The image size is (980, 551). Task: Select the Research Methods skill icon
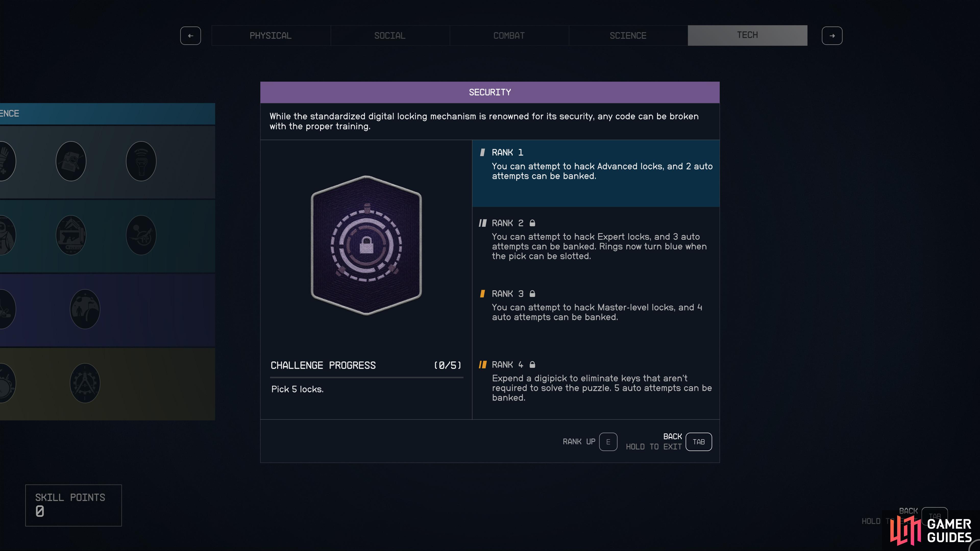[71, 161]
